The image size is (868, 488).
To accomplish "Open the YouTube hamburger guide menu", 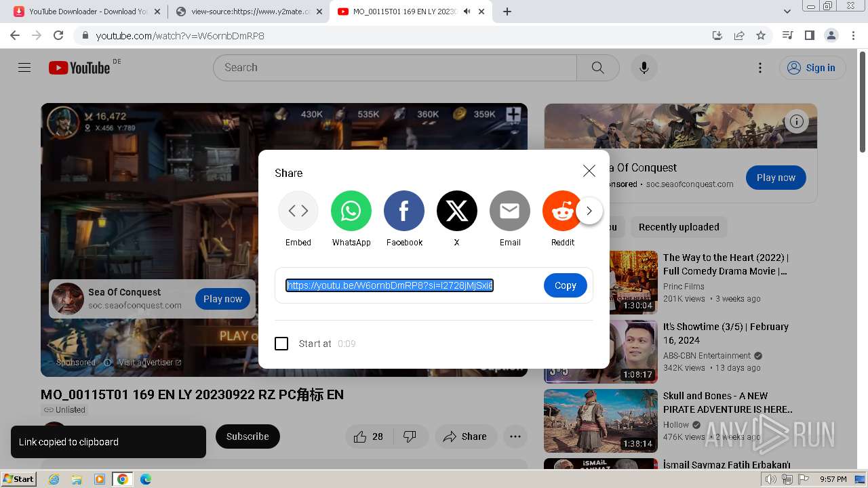I will [24, 68].
